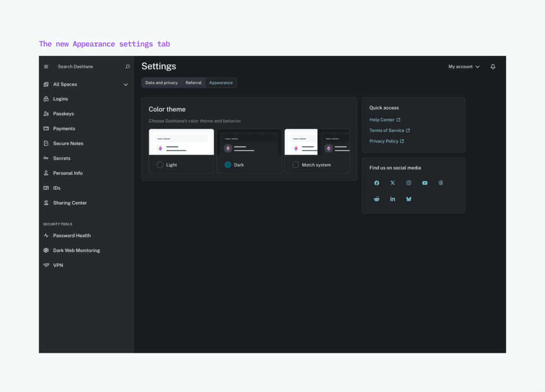This screenshot has height=392, width=545.
Task: Select the Dark color theme
Action: click(x=227, y=165)
